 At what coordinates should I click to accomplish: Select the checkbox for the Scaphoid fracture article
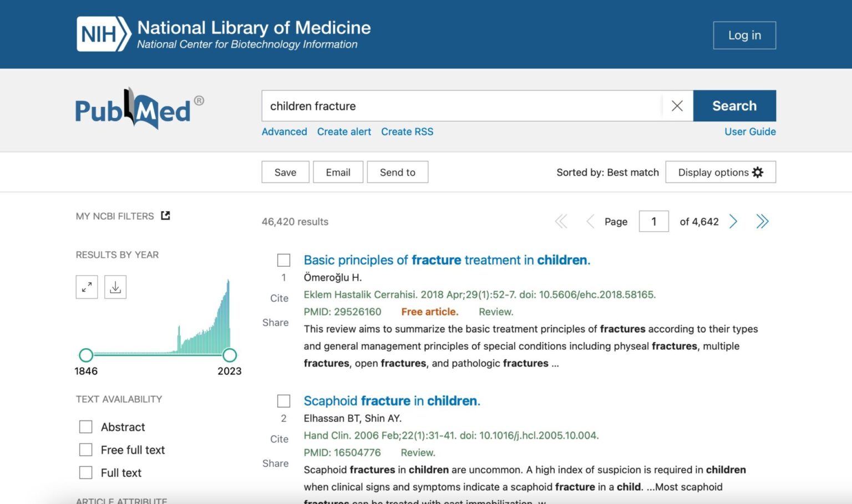283,401
